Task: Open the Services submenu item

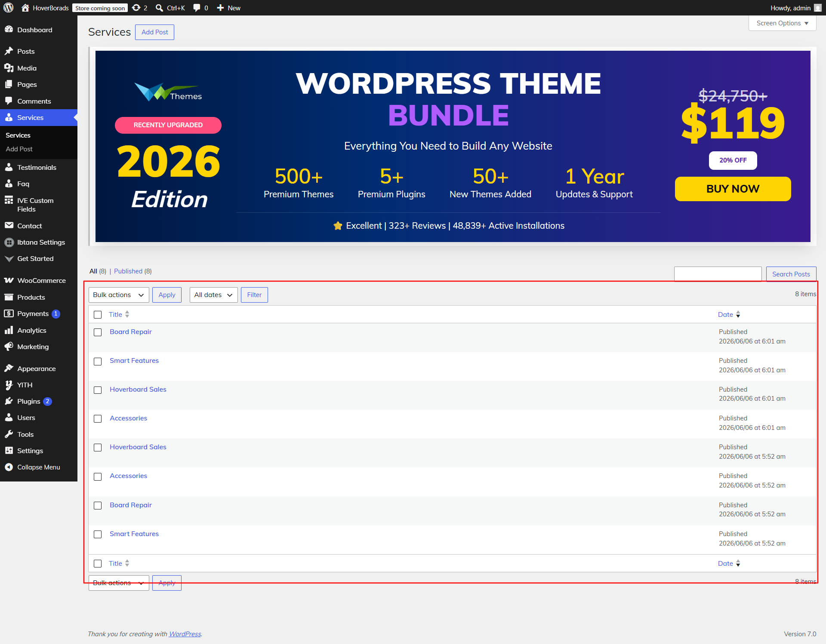Action: (18, 135)
